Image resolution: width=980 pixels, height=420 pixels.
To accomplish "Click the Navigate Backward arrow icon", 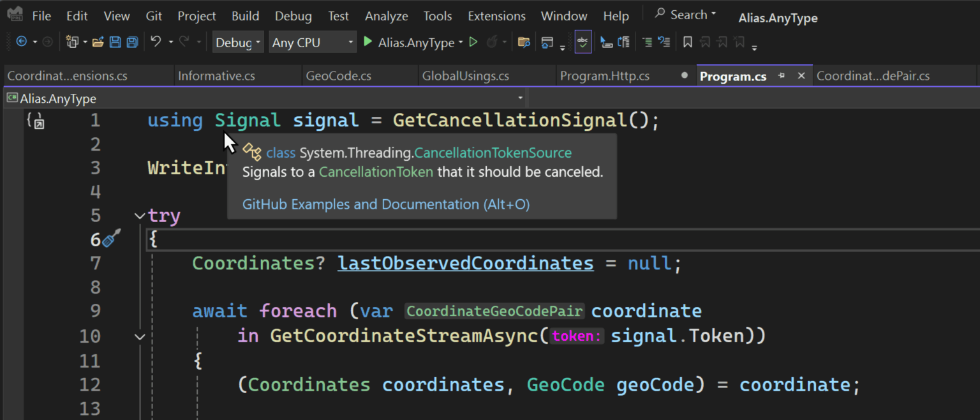I will (x=22, y=42).
